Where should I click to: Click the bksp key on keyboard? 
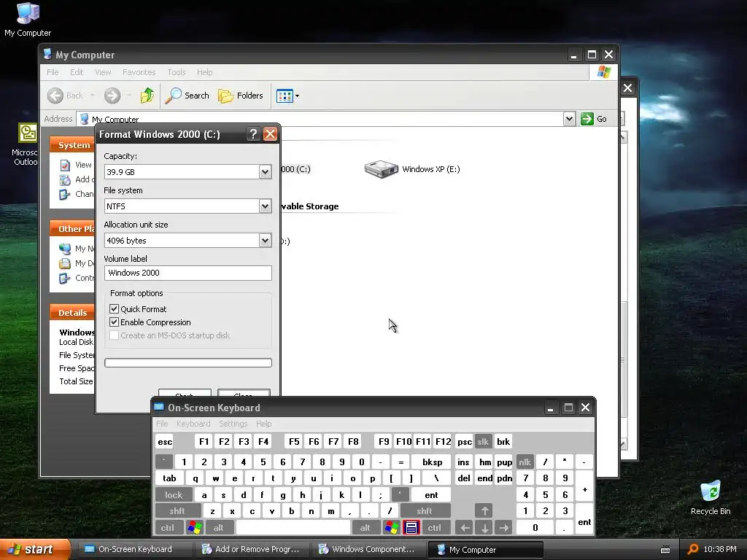[432, 462]
